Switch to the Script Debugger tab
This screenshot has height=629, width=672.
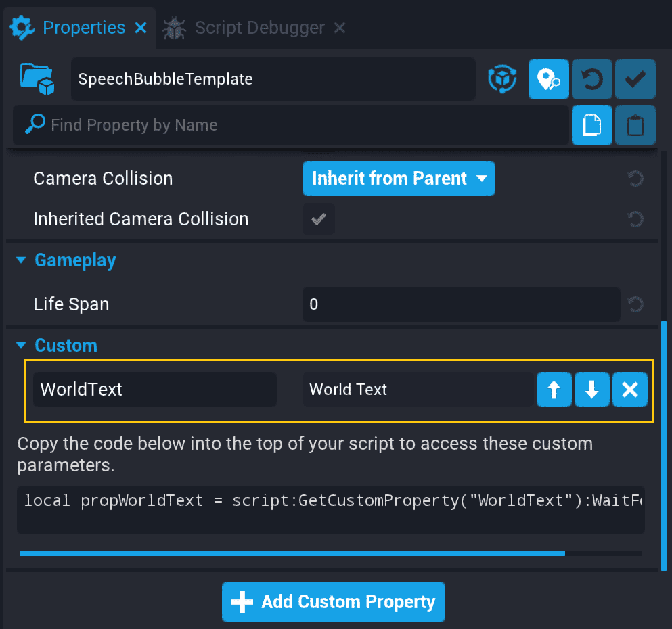click(259, 28)
